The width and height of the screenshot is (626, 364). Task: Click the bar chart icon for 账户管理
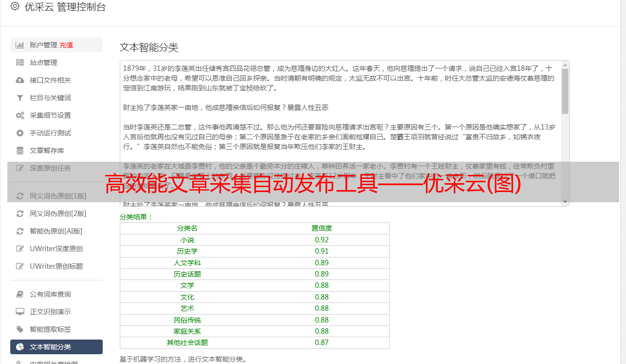(20, 45)
